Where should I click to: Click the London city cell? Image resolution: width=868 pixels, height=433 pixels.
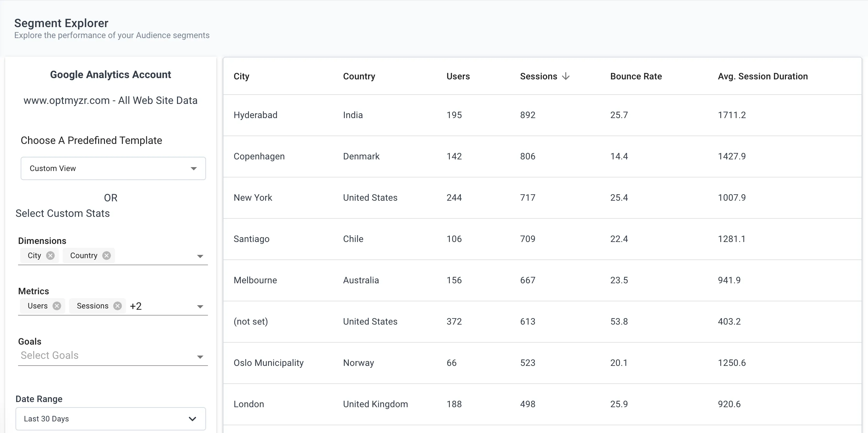[x=249, y=404]
